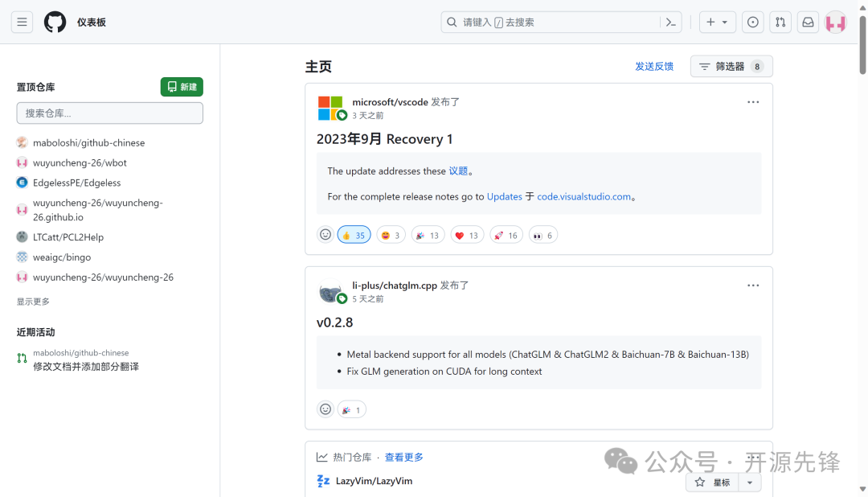
Task: Add reaction smiley on chatglm.cpp post
Action: pos(325,409)
